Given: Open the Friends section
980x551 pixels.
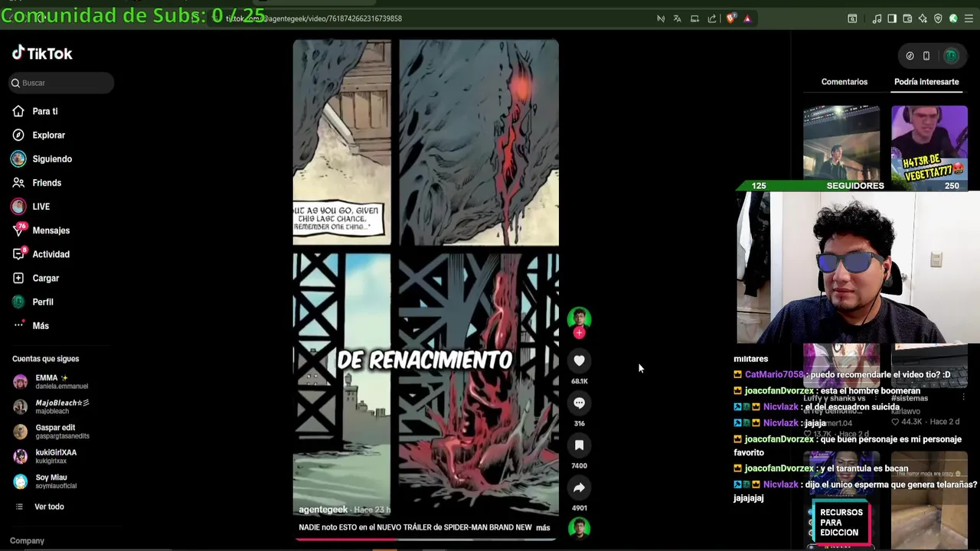Looking at the screenshot, I should tap(47, 182).
